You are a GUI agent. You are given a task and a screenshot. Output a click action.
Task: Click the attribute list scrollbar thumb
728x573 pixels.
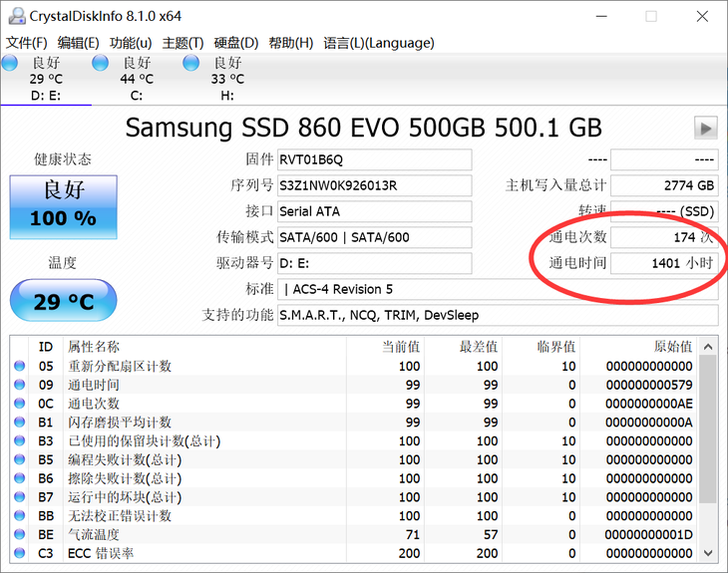click(708, 430)
